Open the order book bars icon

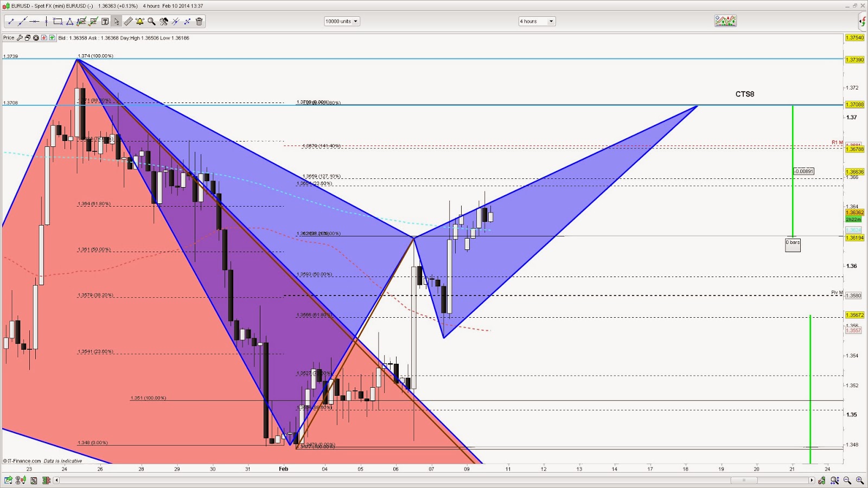coord(46,480)
